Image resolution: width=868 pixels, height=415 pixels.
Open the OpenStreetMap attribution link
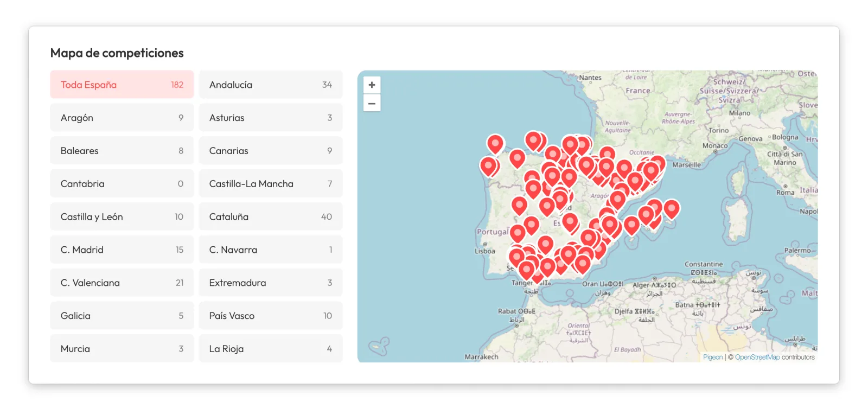757,357
